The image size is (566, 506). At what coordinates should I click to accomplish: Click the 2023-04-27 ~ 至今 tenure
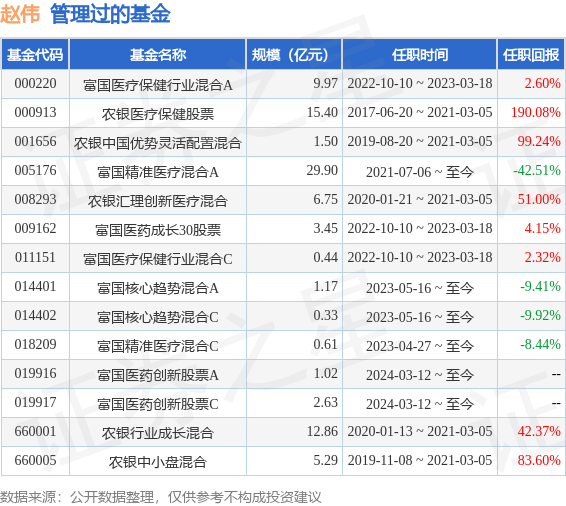420,346
